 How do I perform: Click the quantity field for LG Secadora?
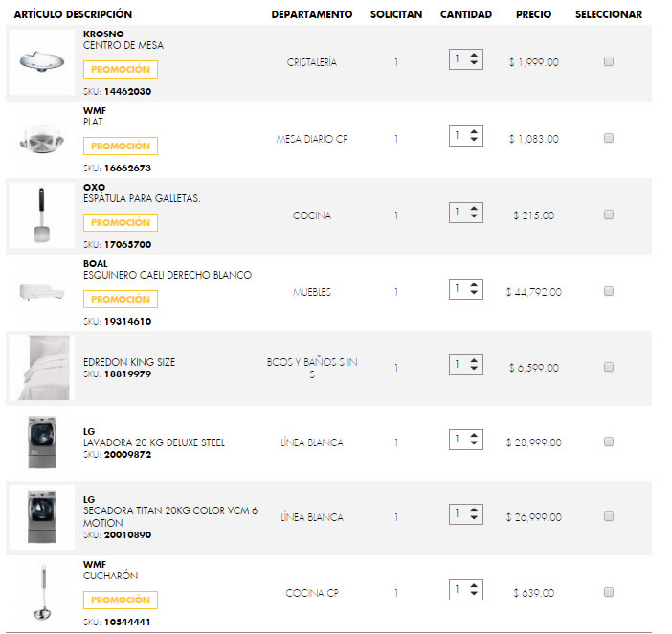click(459, 514)
